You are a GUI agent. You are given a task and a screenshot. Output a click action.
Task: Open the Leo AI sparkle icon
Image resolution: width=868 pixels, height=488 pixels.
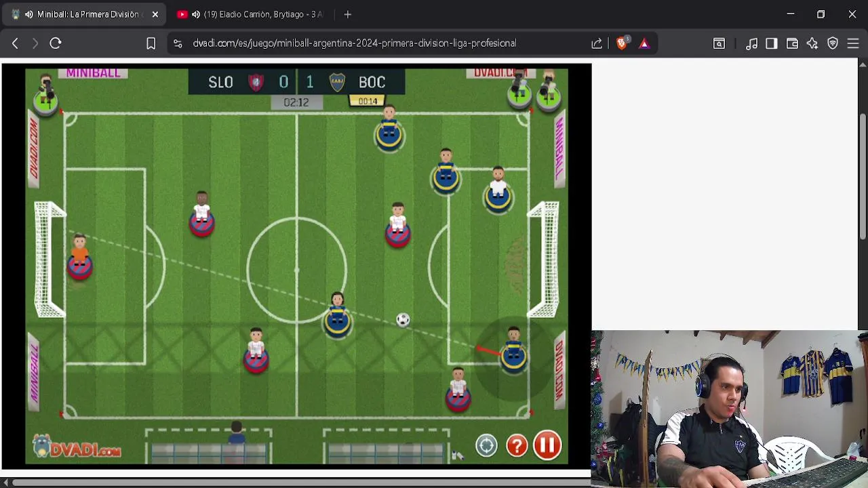pyautogui.click(x=812, y=43)
